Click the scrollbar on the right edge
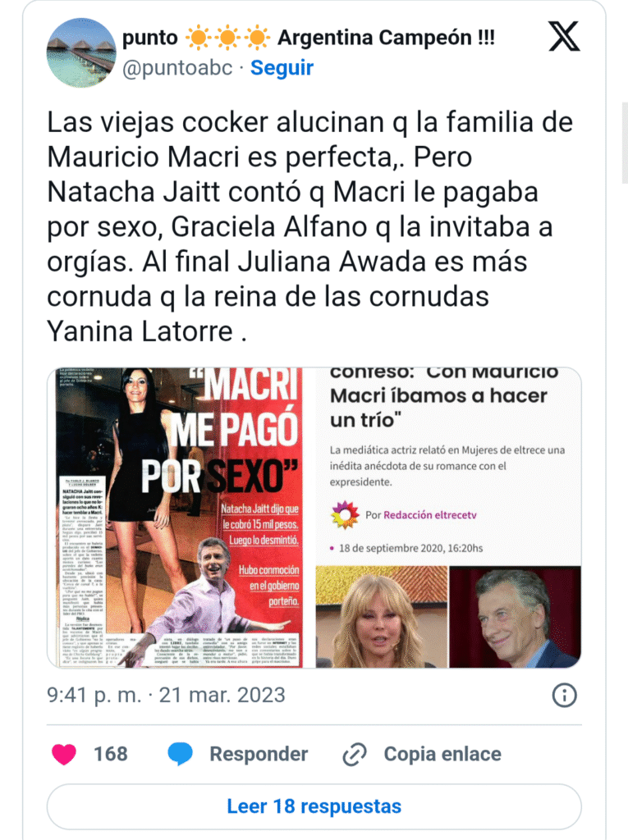This screenshot has width=628, height=840. point(625,143)
